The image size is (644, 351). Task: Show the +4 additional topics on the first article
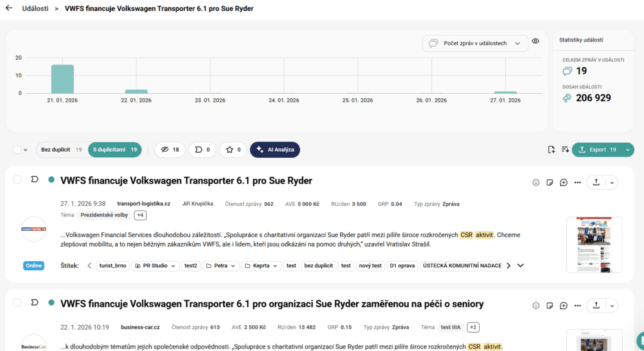140,215
